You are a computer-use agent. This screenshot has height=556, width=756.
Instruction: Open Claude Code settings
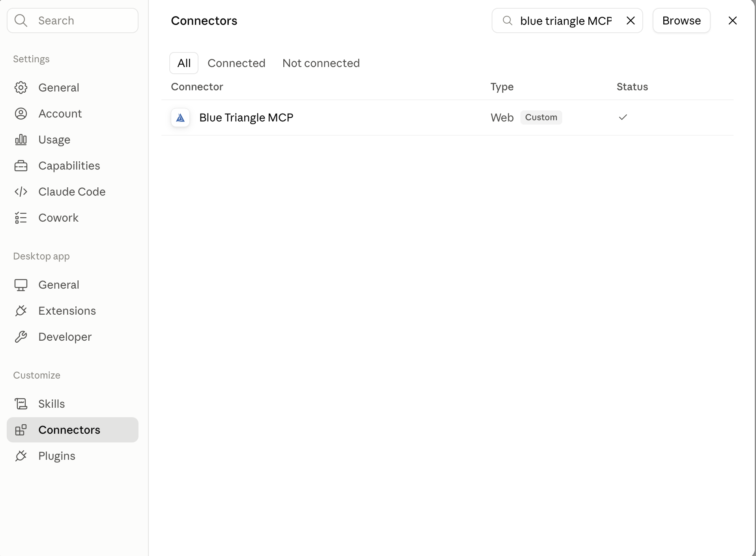point(73,192)
